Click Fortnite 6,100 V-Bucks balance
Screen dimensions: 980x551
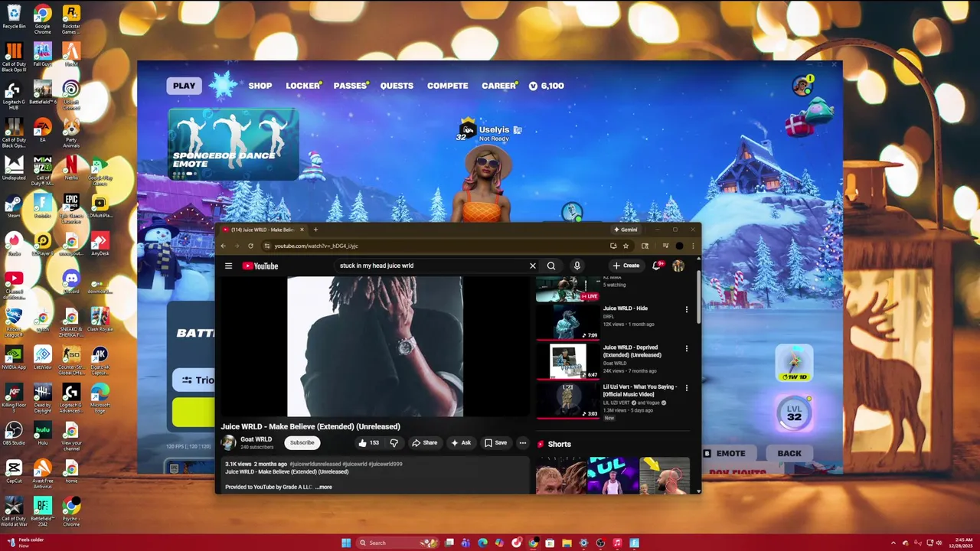click(547, 86)
